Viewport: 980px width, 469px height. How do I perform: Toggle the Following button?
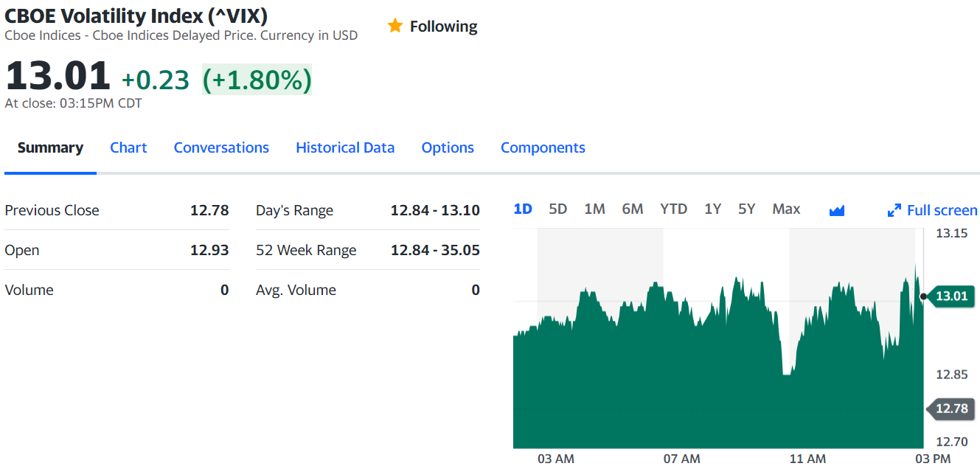pyautogui.click(x=433, y=27)
